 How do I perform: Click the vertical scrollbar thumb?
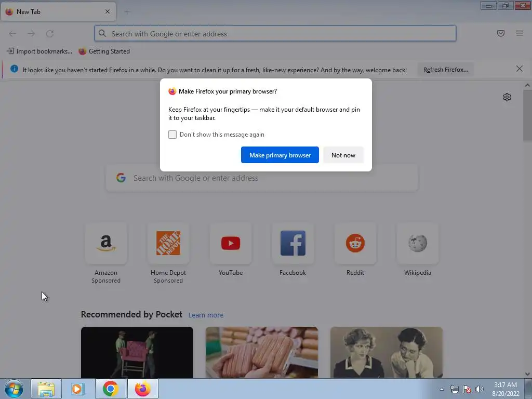[x=527, y=115]
